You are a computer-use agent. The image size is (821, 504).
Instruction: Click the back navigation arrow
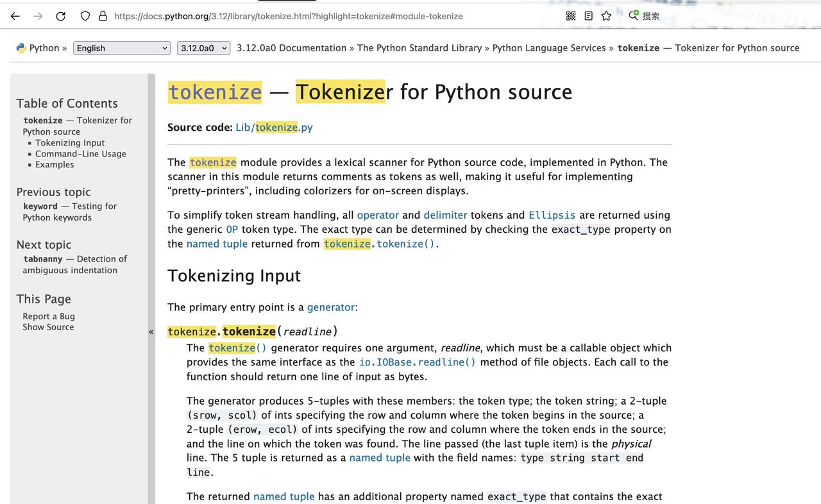coord(15,16)
